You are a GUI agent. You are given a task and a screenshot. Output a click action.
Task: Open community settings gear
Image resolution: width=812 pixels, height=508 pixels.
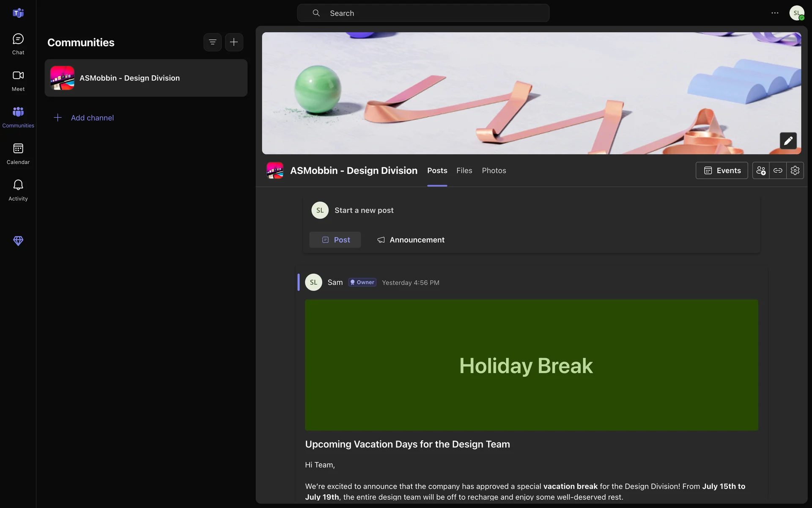click(795, 171)
